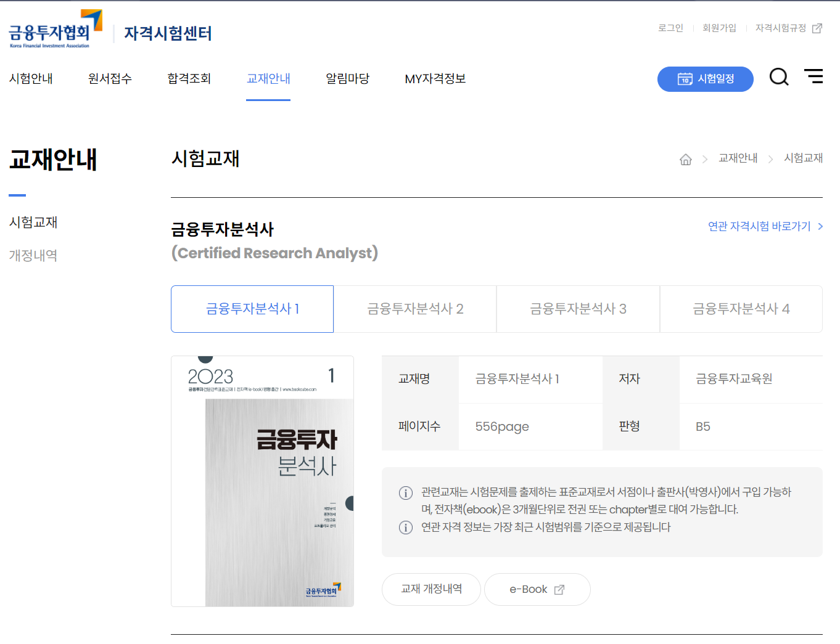Click the 회원가입 link

(719, 28)
